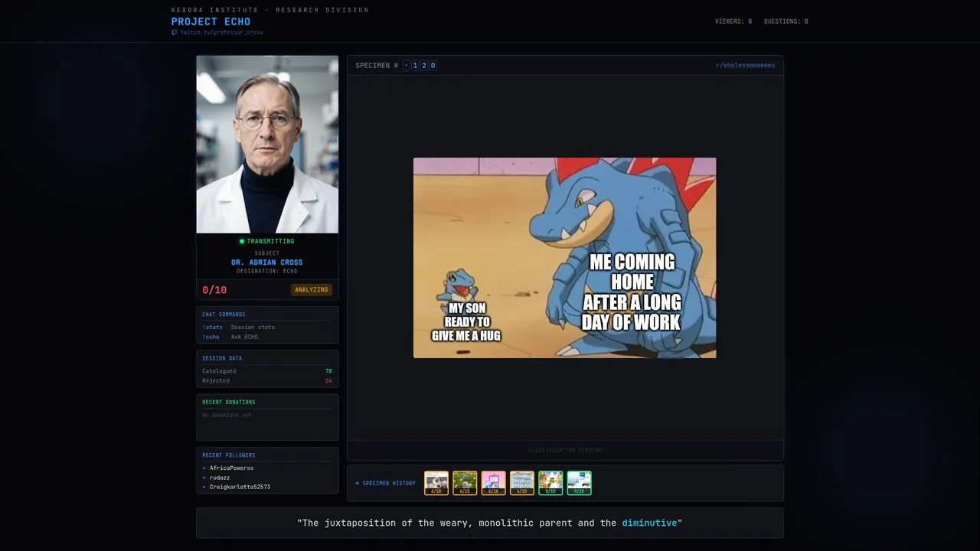Click the RECENT FOLLOWERS header

tap(229, 455)
